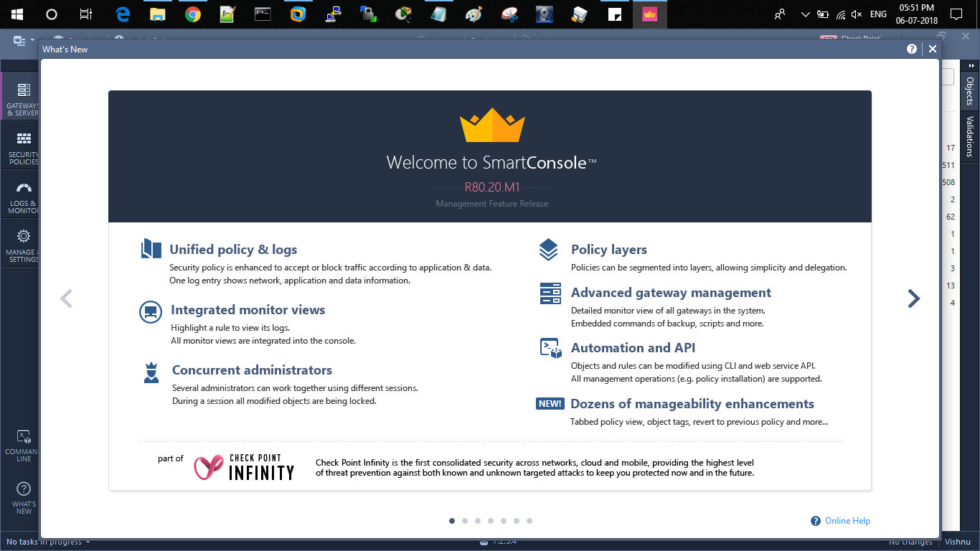Click the Automation and API heading
The image size is (980, 551).
(x=633, y=348)
